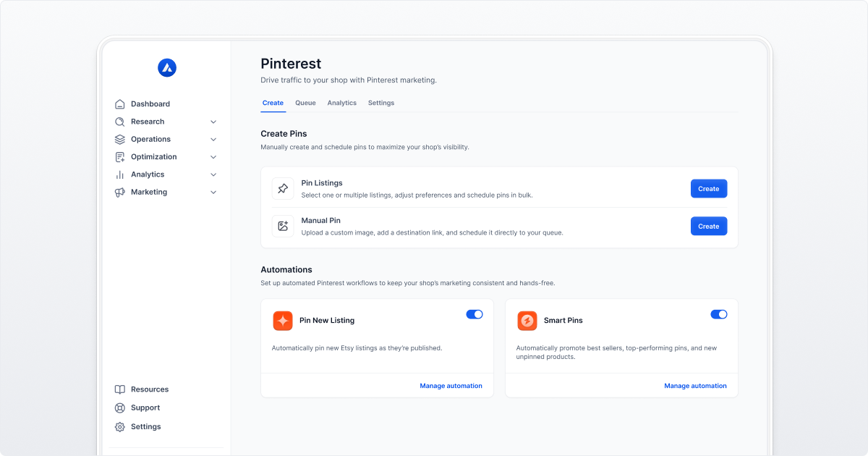Click the Optimization document icon

[x=120, y=157]
